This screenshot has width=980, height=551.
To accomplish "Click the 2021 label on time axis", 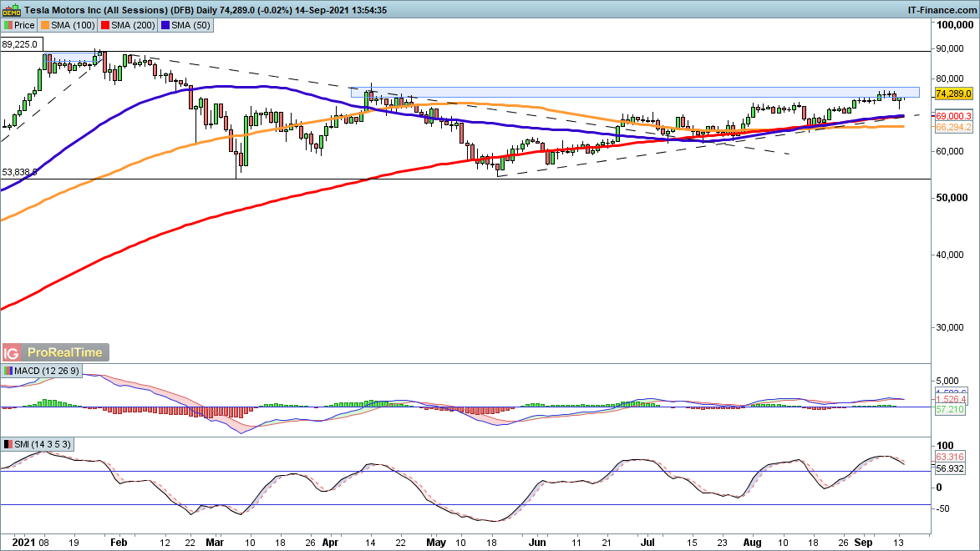I will [x=23, y=543].
